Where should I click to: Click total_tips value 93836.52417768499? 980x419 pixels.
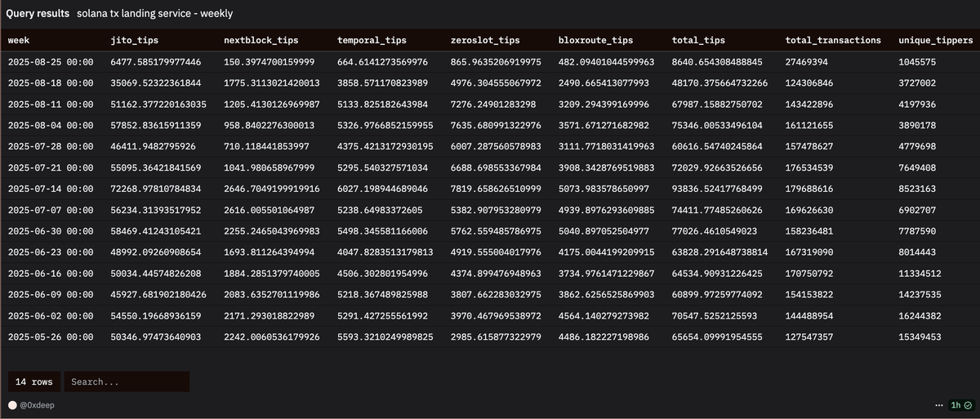click(717, 189)
